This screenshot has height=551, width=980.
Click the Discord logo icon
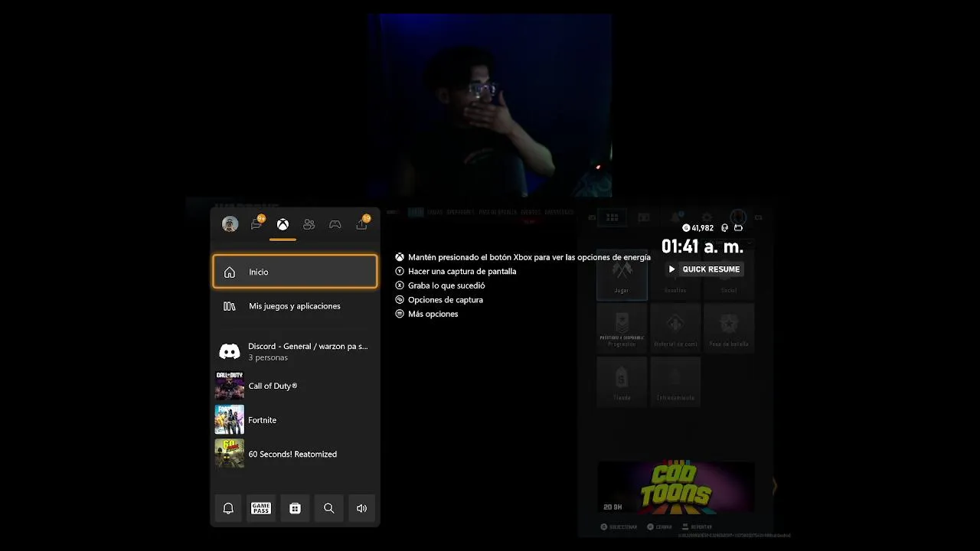(230, 351)
